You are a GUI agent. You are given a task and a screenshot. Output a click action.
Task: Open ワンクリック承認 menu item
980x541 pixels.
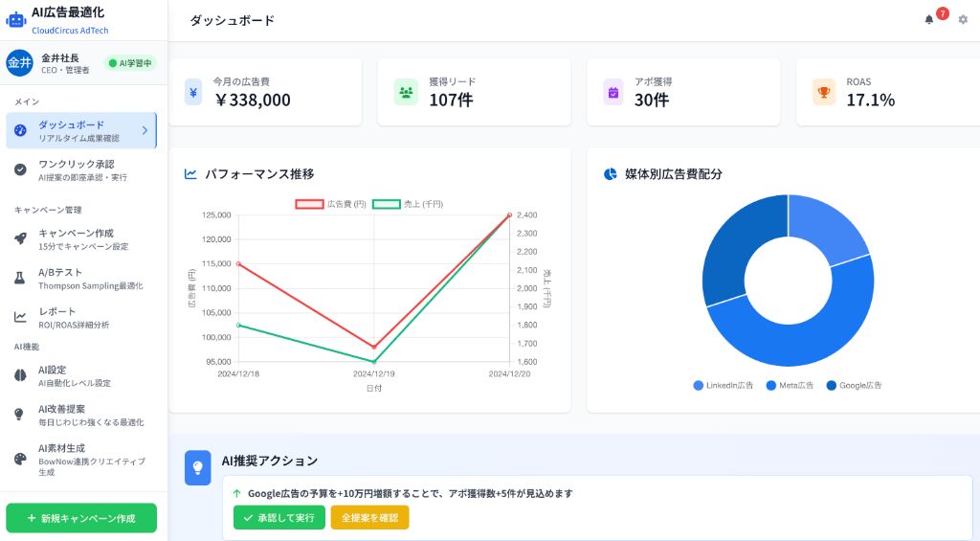click(81, 169)
